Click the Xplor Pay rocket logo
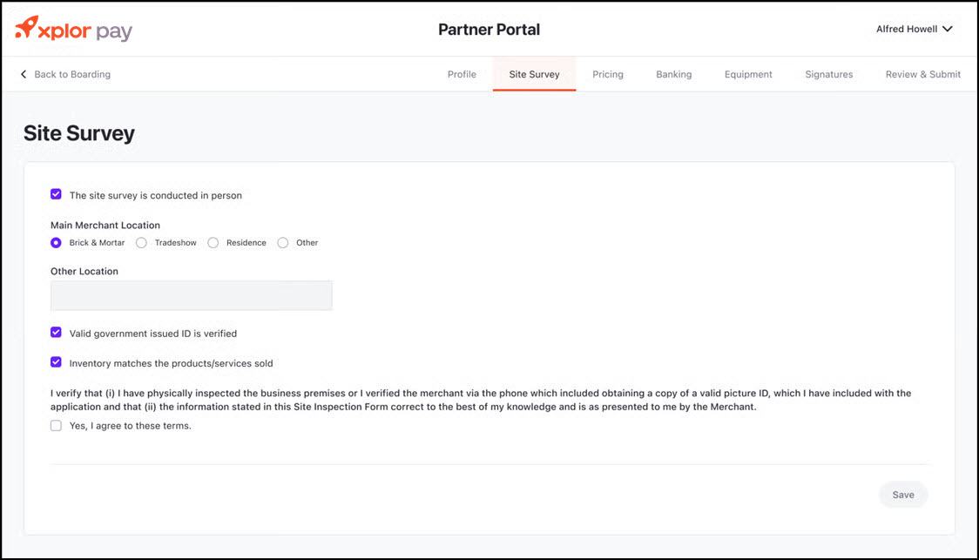The image size is (979, 560). (x=28, y=29)
